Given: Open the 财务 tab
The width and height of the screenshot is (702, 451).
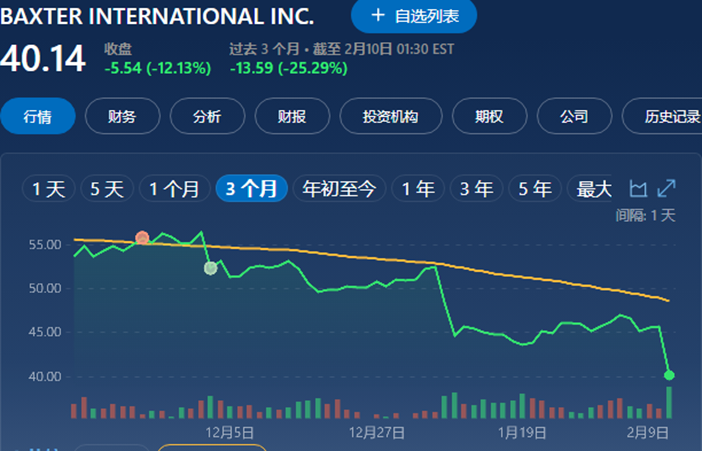Looking at the screenshot, I should (122, 116).
